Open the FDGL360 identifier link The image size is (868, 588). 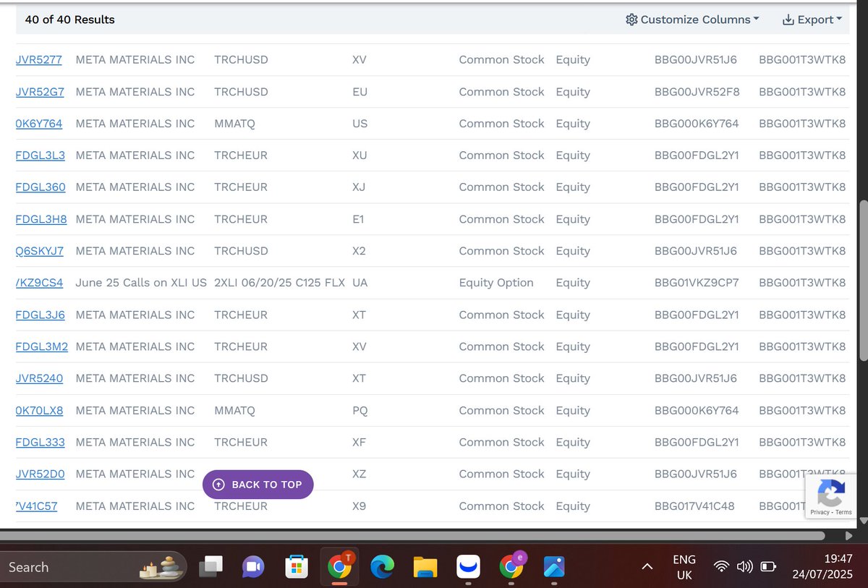[x=41, y=187]
